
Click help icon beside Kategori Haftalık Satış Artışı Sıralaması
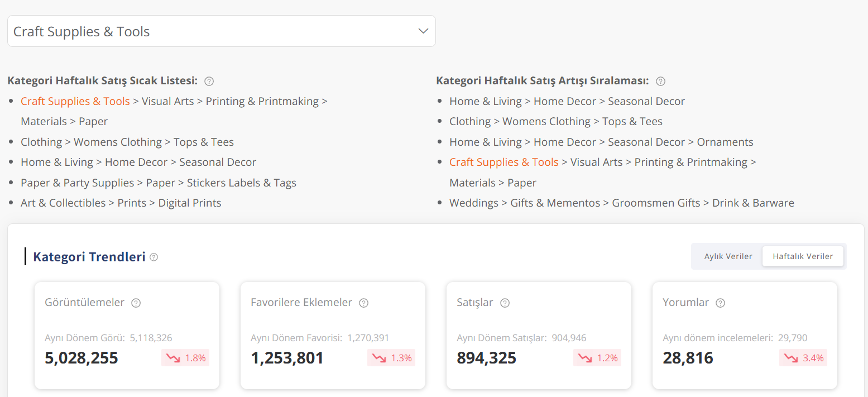point(660,82)
